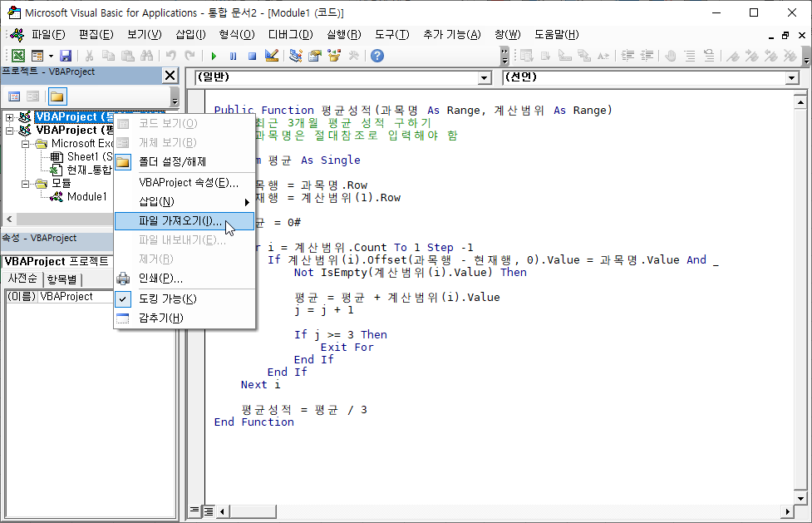Click the Uncomment Block toolbar icon

[x=709, y=56]
